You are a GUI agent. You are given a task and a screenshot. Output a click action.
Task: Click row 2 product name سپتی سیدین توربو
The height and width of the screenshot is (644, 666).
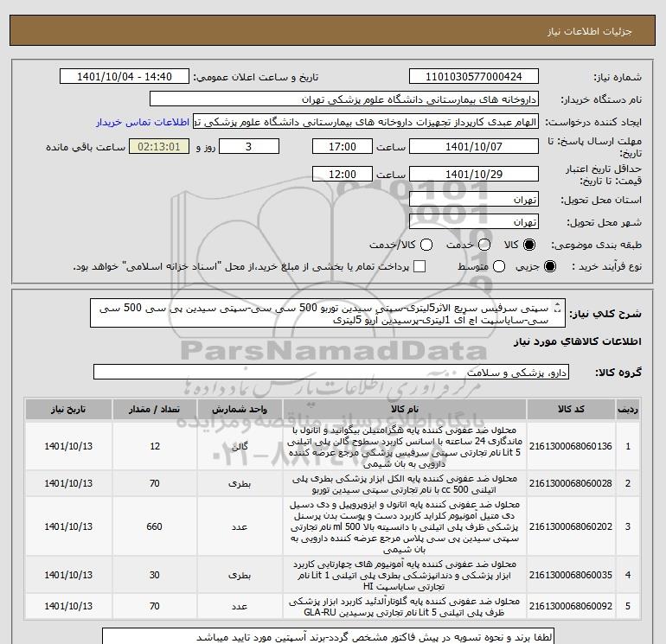(405, 484)
